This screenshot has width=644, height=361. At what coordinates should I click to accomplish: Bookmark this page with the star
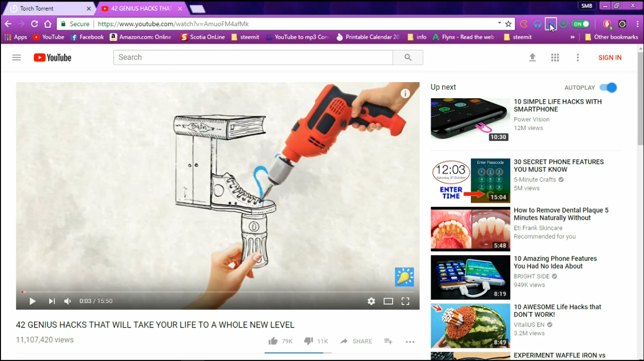tap(508, 24)
